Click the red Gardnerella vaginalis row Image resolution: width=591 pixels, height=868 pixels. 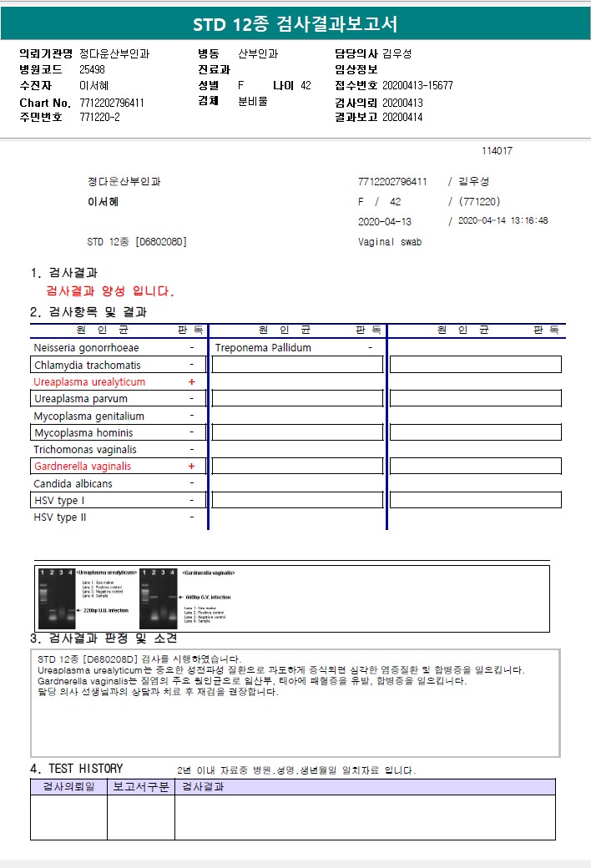(x=118, y=466)
